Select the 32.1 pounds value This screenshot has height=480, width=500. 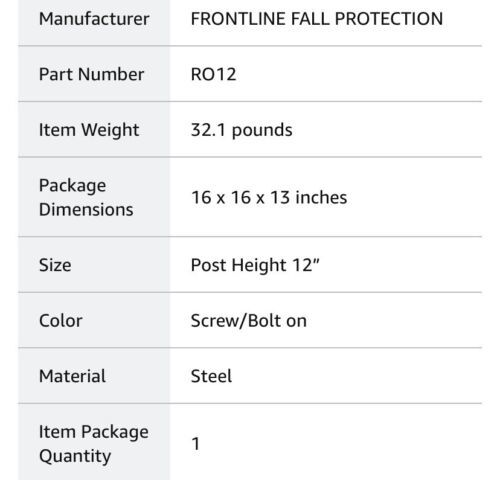point(241,130)
